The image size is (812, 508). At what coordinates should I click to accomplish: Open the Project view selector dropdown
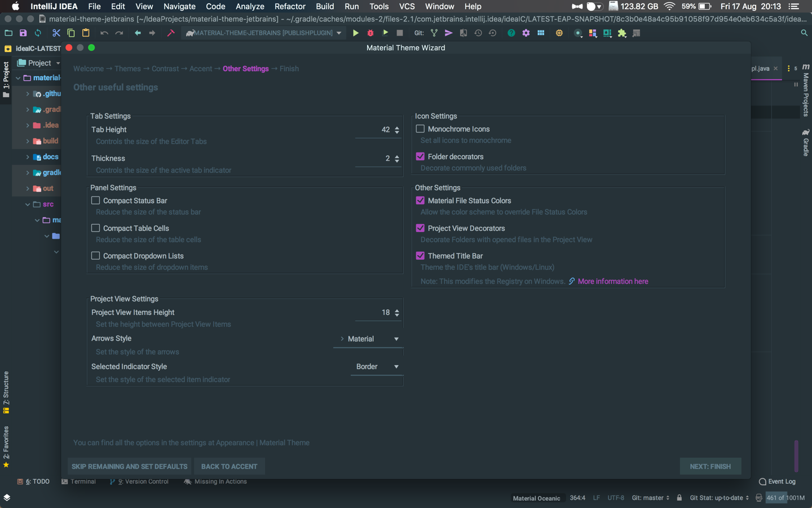[x=38, y=63]
